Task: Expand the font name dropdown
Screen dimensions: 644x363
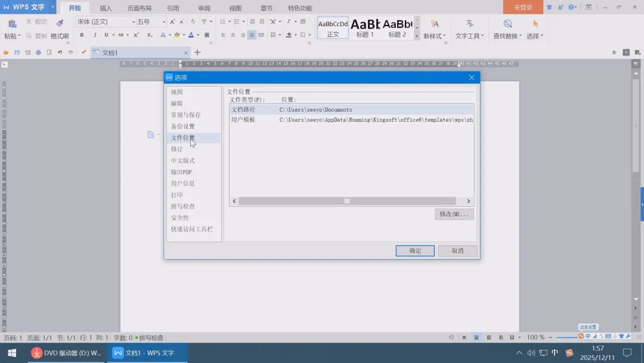Action: pos(134,21)
